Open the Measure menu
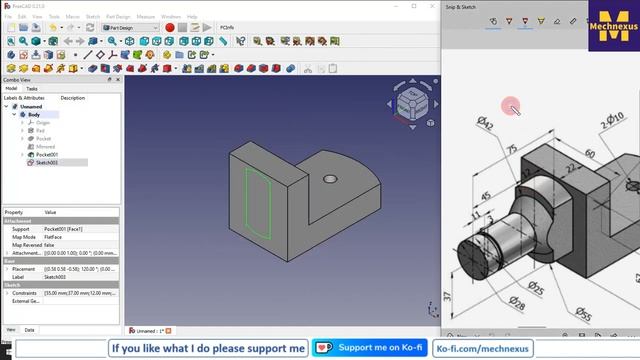640x360 pixels. pyautogui.click(x=146, y=17)
